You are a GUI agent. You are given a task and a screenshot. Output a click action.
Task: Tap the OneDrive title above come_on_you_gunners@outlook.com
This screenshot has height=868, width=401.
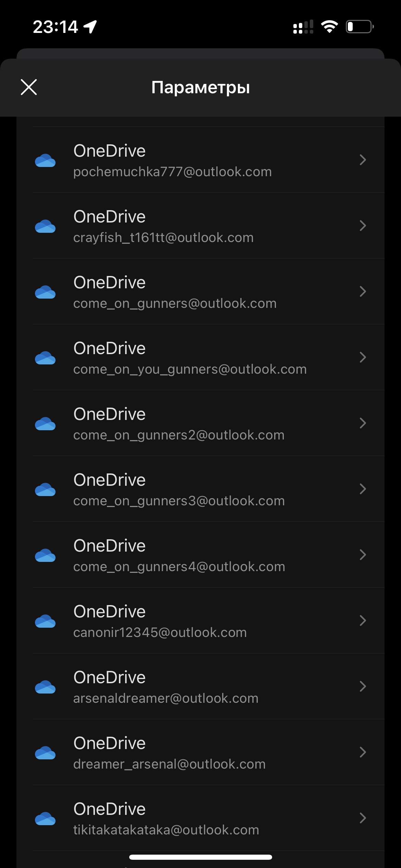point(110,348)
